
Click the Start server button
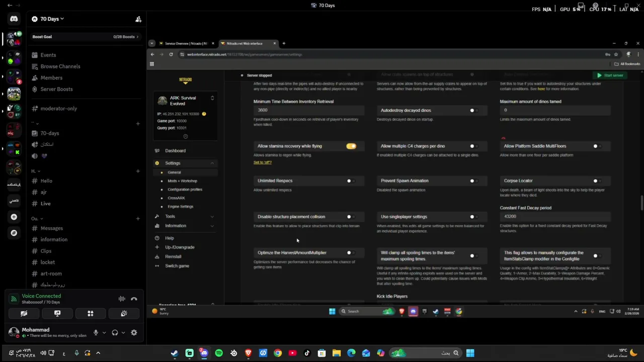click(610, 75)
